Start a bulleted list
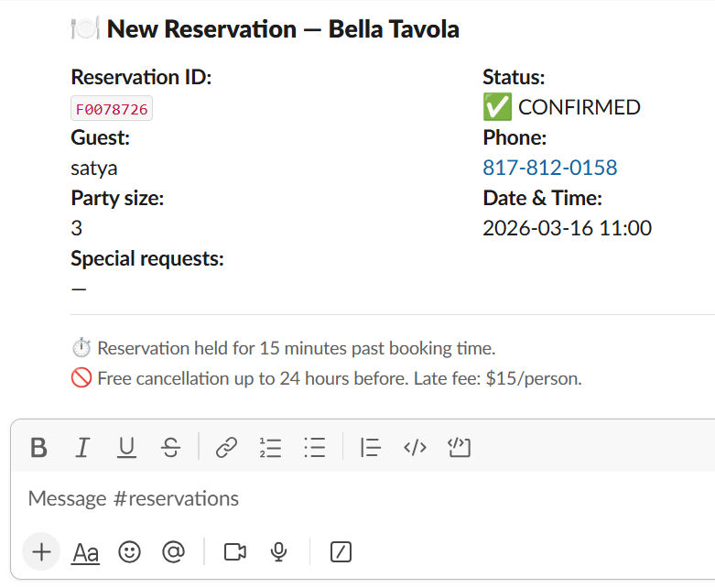Viewport: 715px width, 588px height. click(x=315, y=447)
